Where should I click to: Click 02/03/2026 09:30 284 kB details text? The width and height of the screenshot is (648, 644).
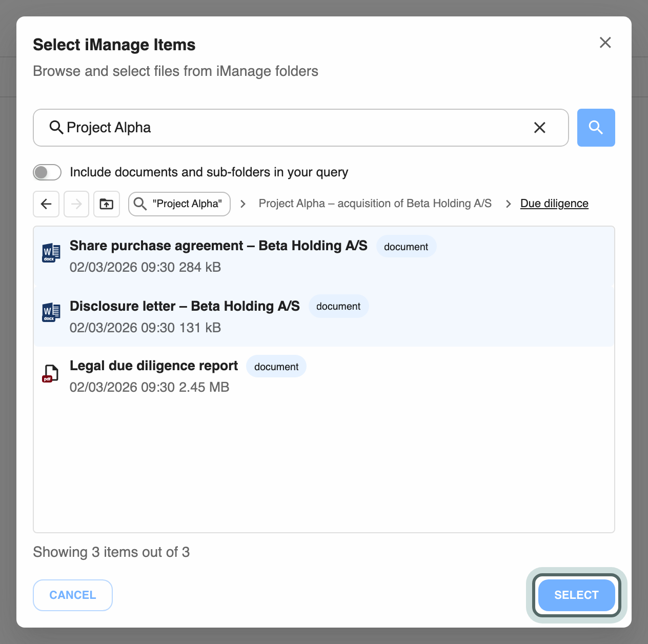(x=145, y=267)
